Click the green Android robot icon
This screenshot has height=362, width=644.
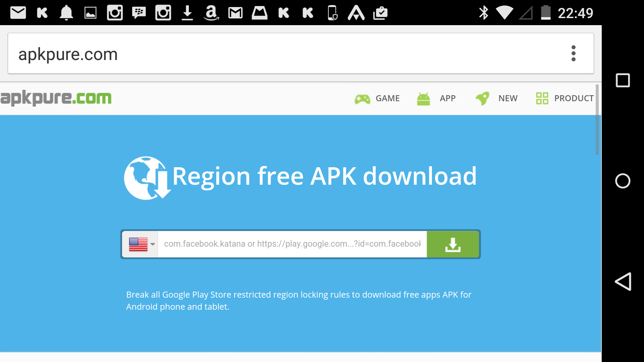[x=423, y=99]
